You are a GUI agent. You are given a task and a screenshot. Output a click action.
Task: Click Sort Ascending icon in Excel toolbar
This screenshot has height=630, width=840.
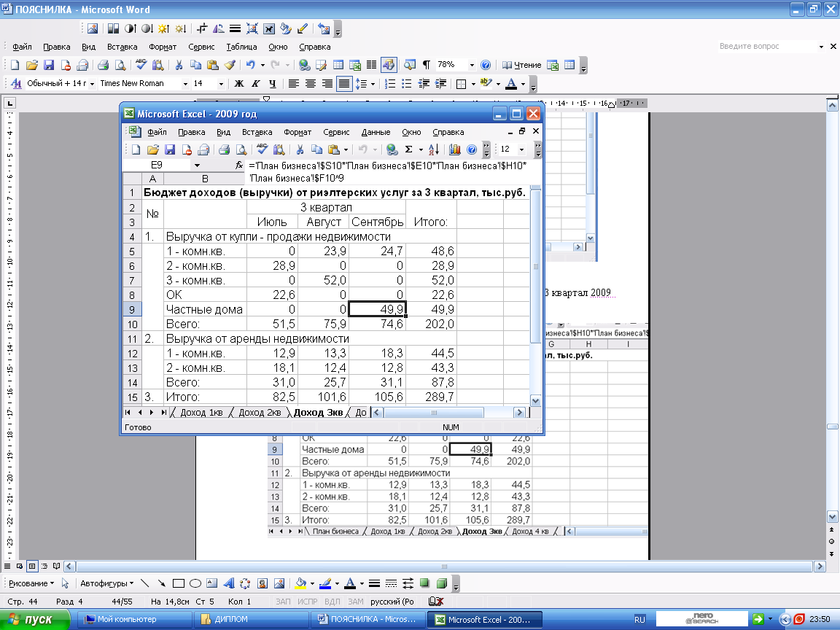tap(434, 149)
